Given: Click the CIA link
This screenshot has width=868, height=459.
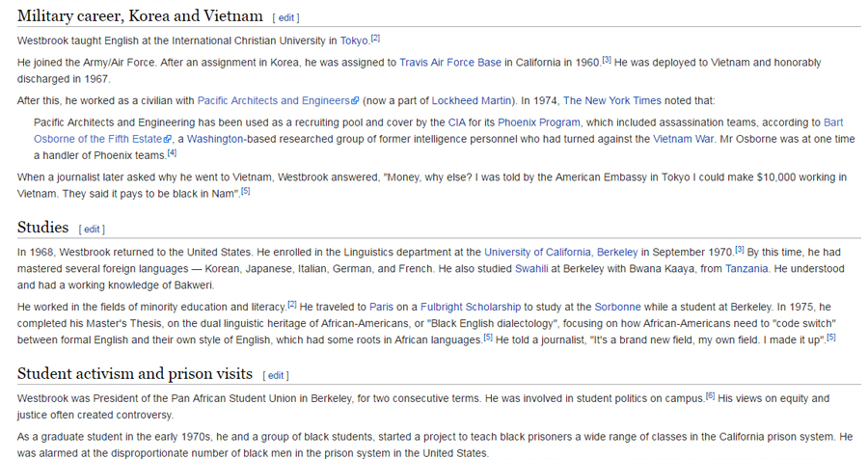Looking at the screenshot, I should point(456,122).
